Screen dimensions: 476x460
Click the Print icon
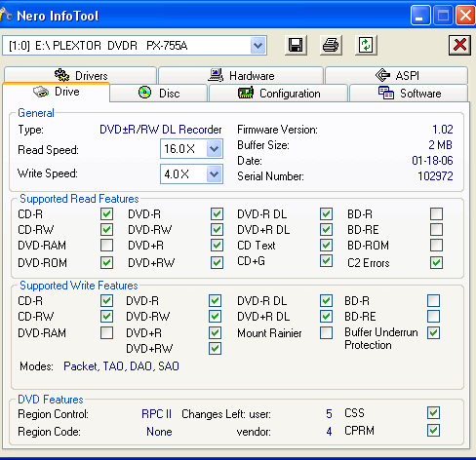click(x=331, y=45)
